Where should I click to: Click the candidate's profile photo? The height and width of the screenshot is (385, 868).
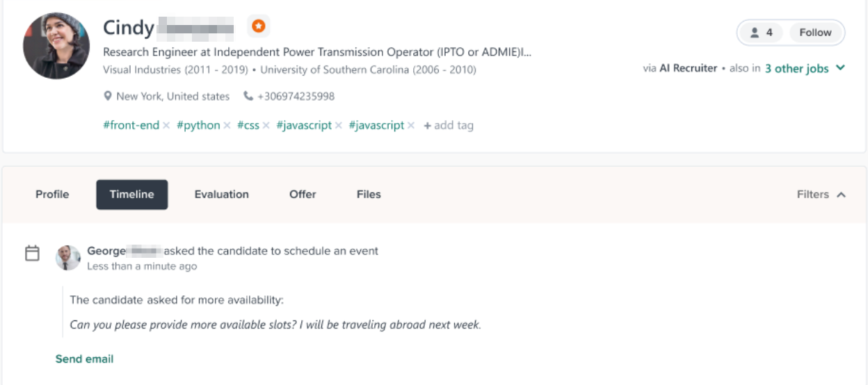click(x=56, y=46)
